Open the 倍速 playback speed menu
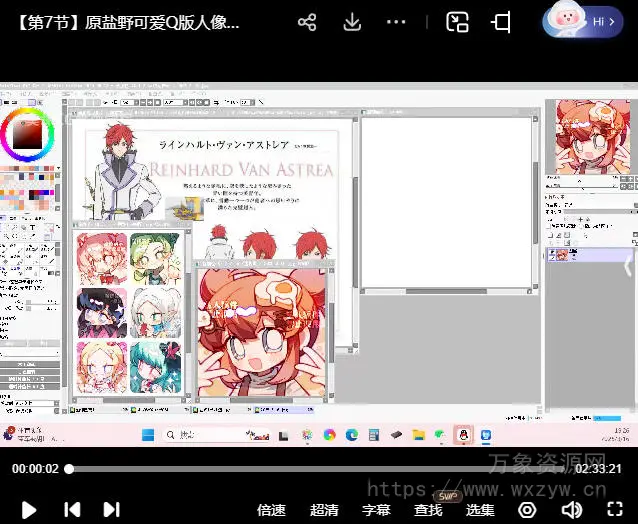Screen dimensions: 638x524 pyautogui.click(x=271, y=510)
